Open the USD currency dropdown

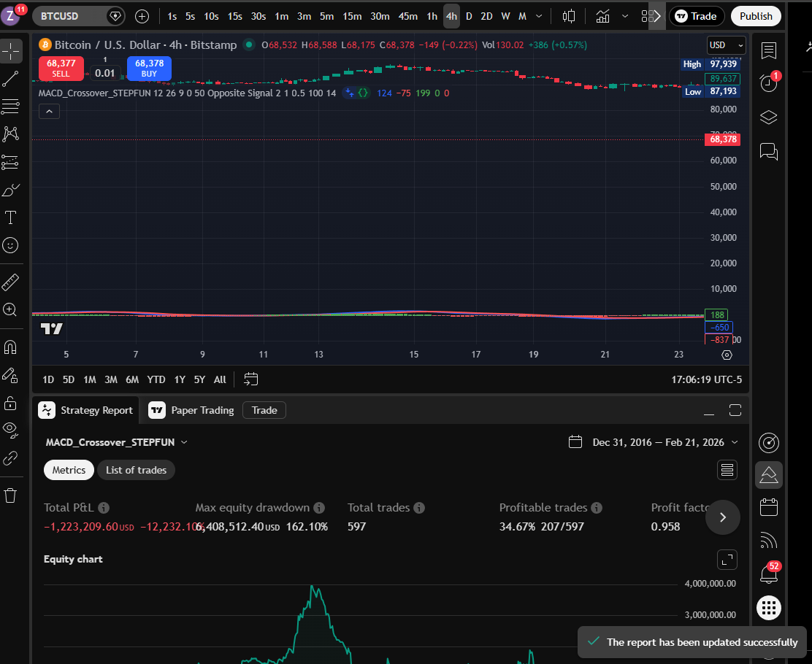725,45
